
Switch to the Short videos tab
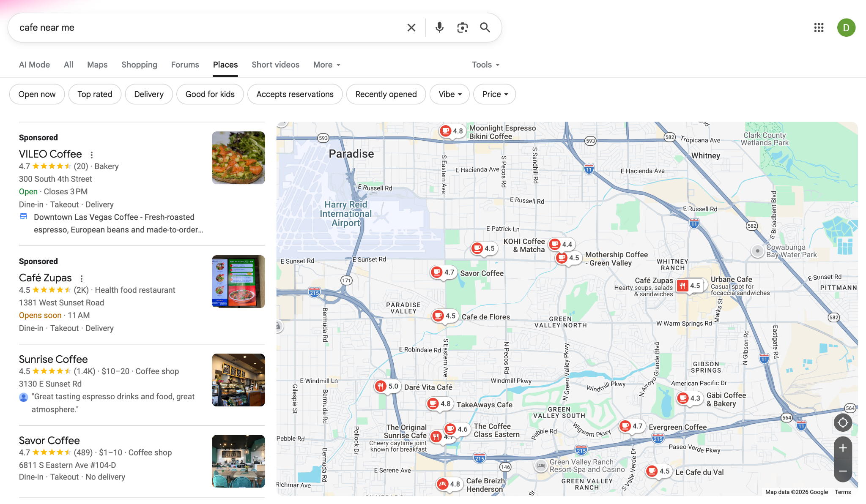click(275, 65)
